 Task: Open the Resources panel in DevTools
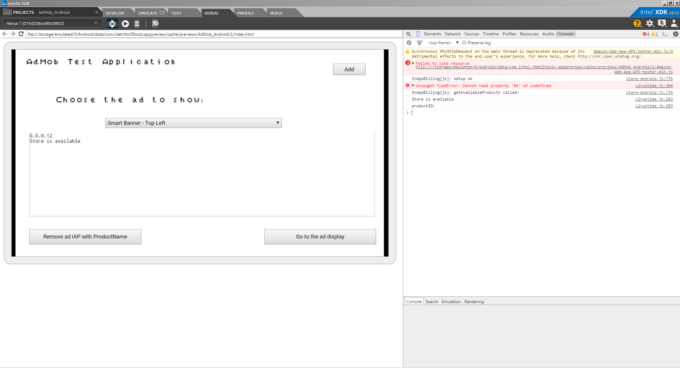click(x=529, y=34)
